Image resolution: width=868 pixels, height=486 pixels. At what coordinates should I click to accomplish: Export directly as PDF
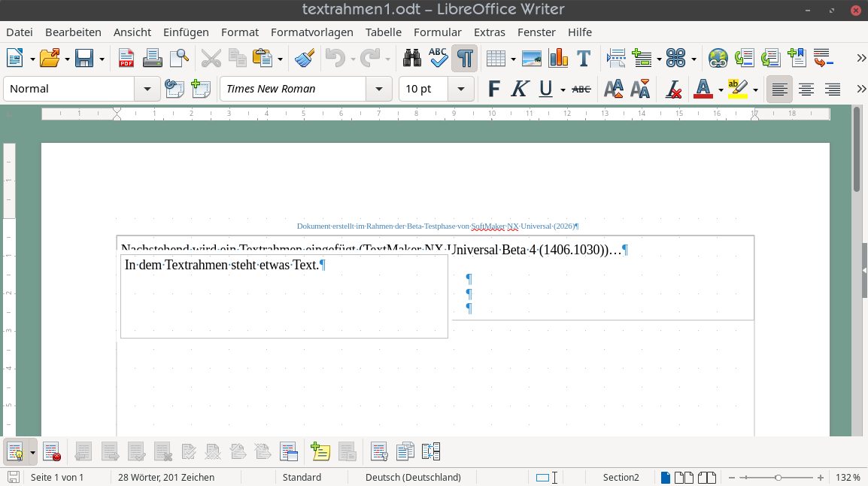tap(126, 58)
